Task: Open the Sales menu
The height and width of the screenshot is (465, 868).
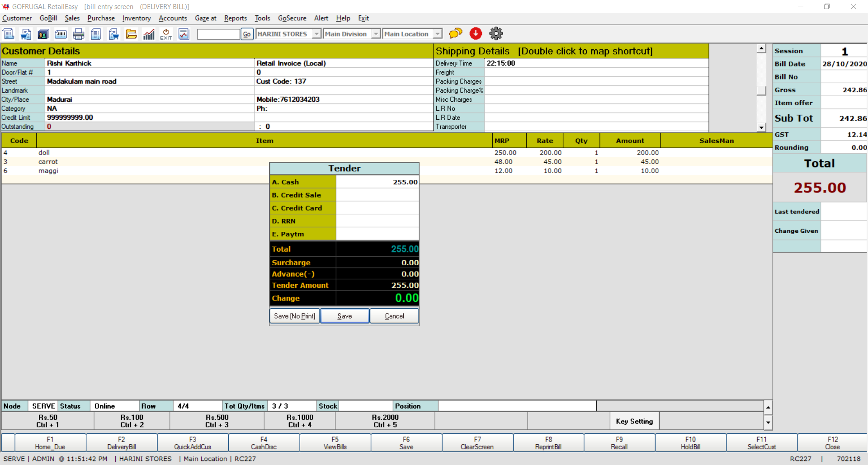Action: 72,18
